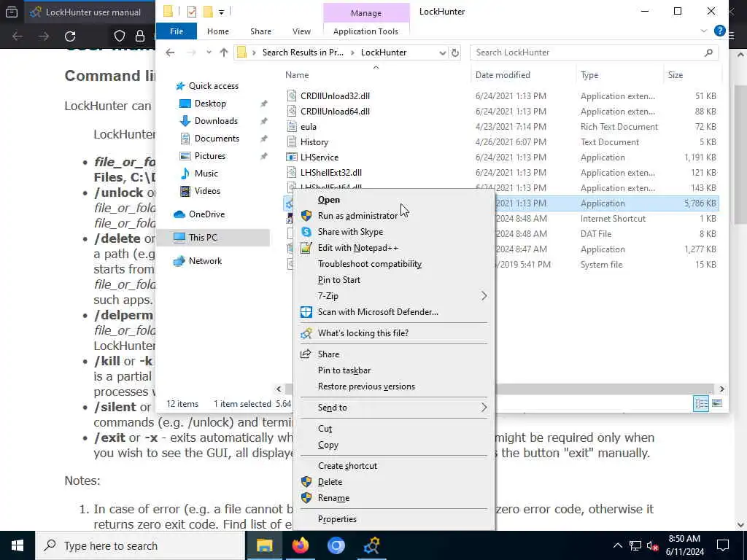Open Downloads in the navigation pane

pos(216,121)
